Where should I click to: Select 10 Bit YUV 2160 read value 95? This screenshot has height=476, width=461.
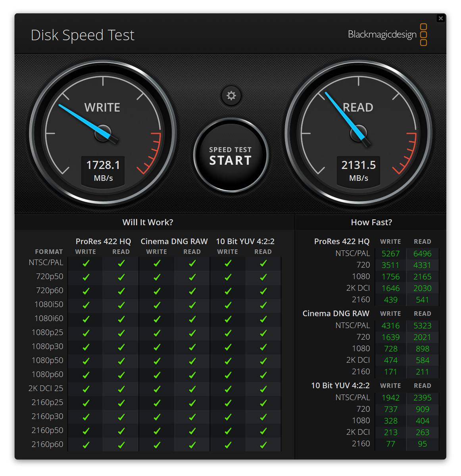[x=422, y=443]
